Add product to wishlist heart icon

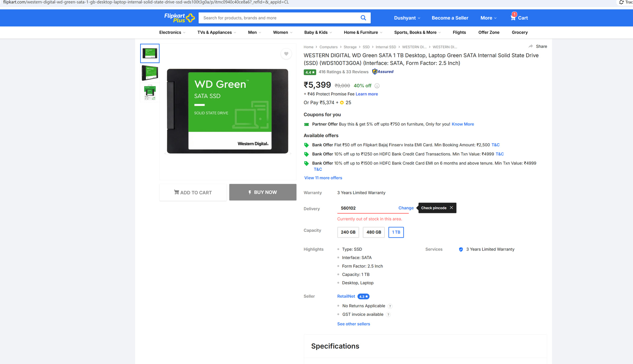click(x=286, y=54)
